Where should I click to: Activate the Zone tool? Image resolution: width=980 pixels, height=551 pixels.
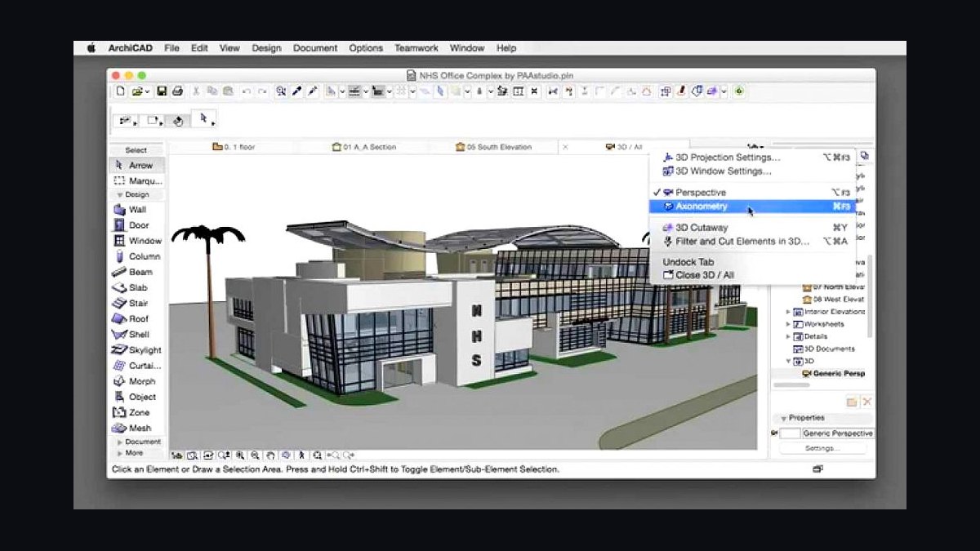click(x=136, y=412)
